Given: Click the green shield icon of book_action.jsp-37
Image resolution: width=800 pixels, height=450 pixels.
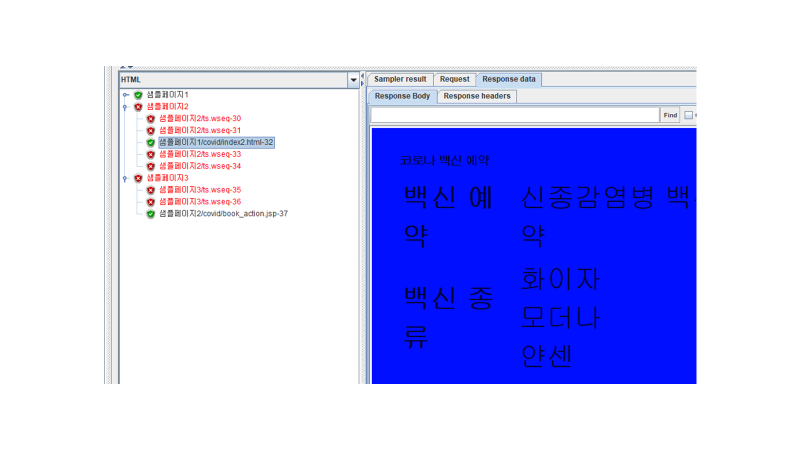Looking at the screenshot, I should (151, 214).
